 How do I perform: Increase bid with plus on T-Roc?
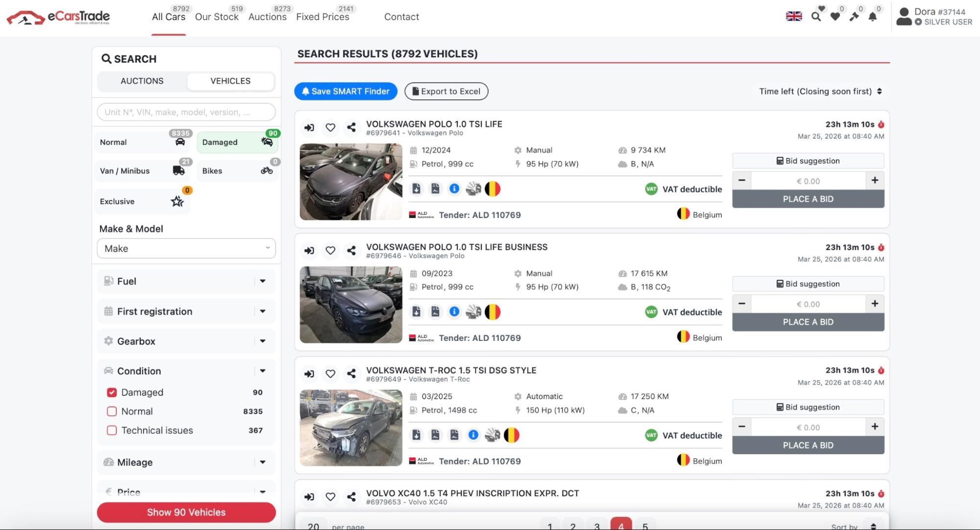click(875, 427)
